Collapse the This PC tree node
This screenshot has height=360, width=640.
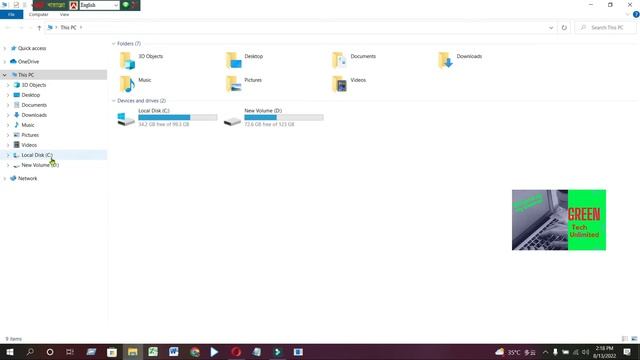[x=4, y=75]
